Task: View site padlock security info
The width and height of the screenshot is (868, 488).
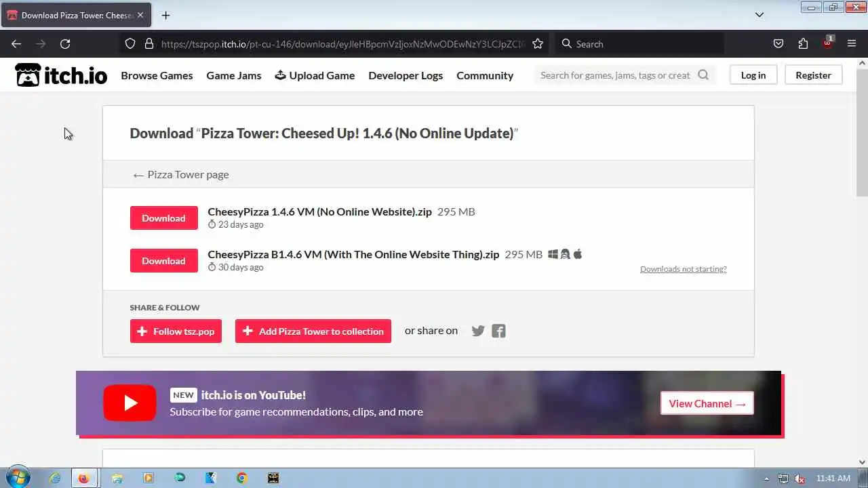Action: click(x=149, y=44)
